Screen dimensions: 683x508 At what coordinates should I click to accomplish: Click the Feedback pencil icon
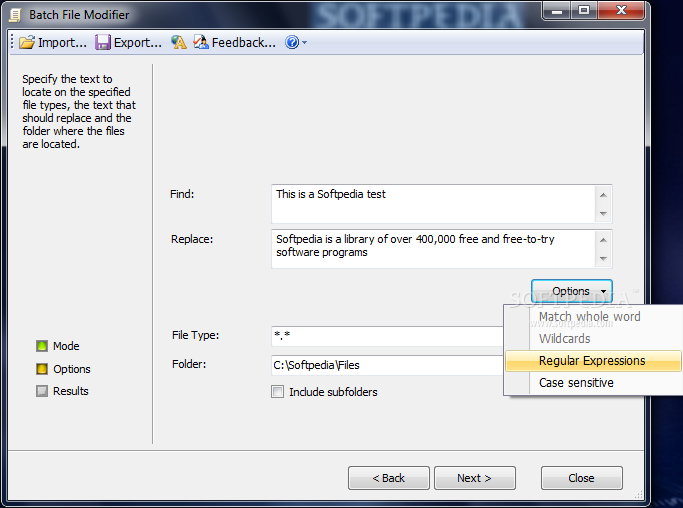click(201, 42)
